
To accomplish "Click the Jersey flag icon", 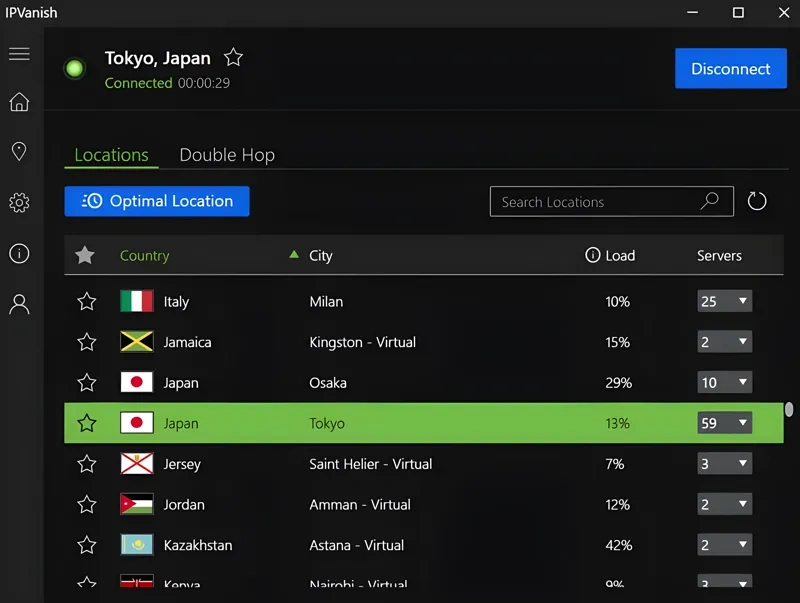I will 137,464.
